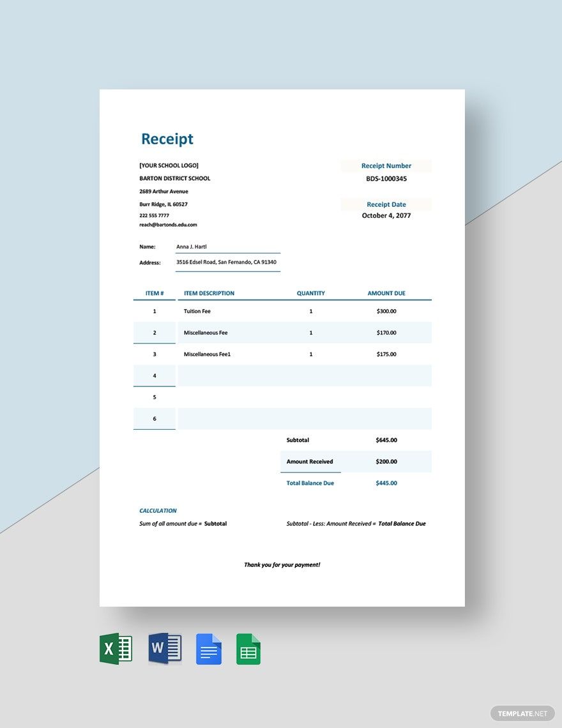Click the Receipt Date October 4, 2077

coord(386,215)
